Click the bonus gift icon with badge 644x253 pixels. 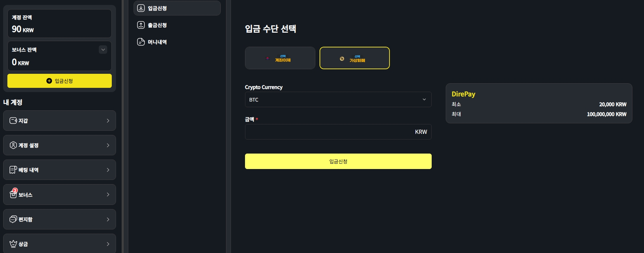pyautogui.click(x=13, y=194)
